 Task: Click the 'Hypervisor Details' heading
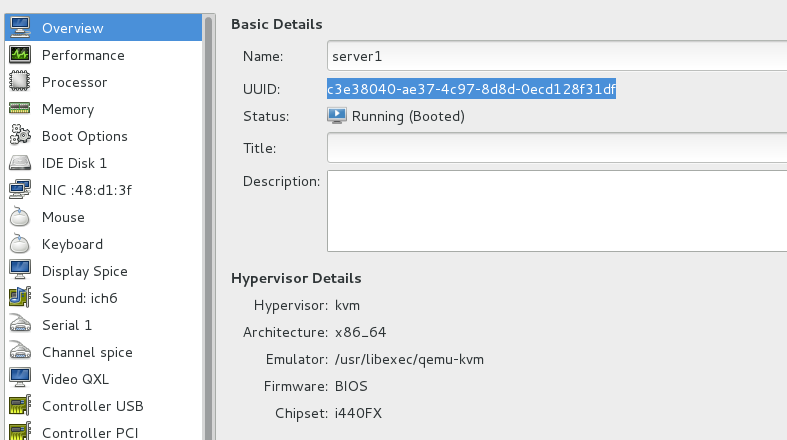(x=296, y=278)
